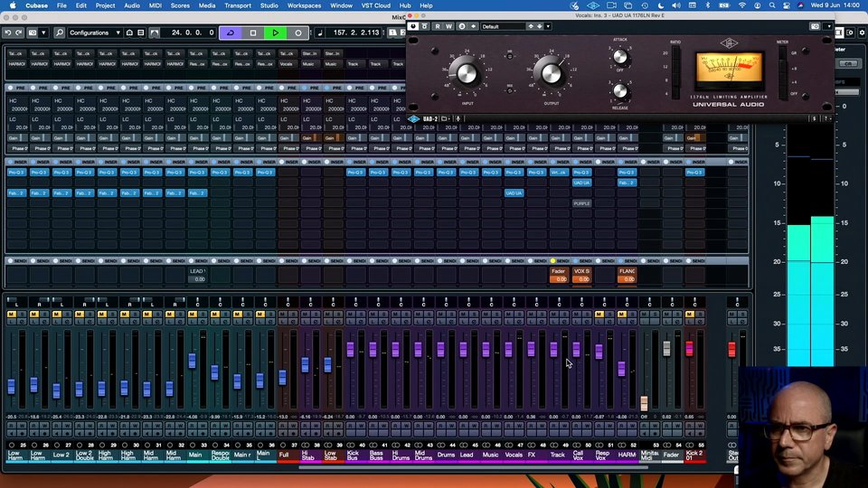Enable Read automation in plugin header
The image size is (868, 488).
(x=438, y=26)
